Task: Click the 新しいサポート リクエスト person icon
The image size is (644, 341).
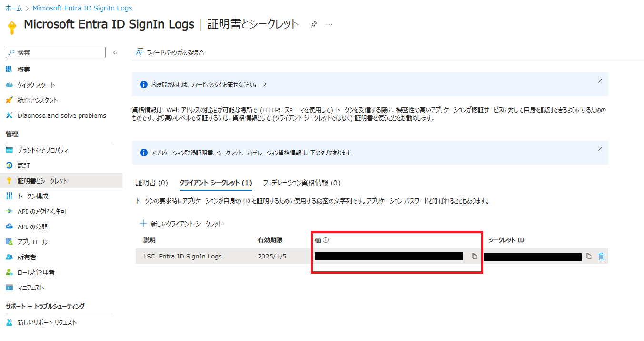Action: click(x=9, y=322)
